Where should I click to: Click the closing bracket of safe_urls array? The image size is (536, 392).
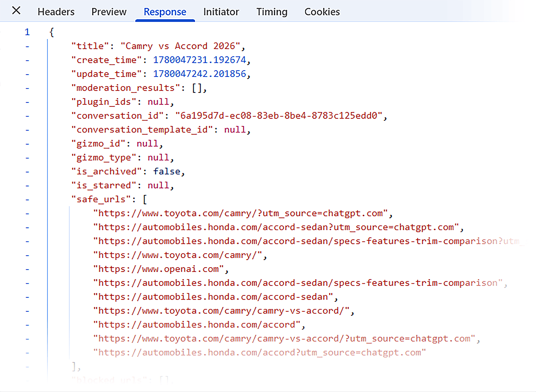[74, 367]
